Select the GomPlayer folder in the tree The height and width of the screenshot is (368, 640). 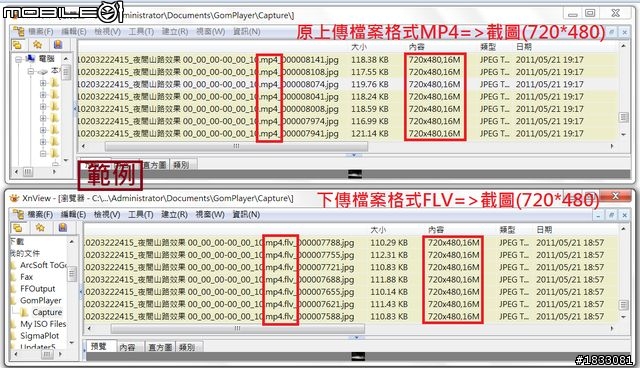coord(41,301)
